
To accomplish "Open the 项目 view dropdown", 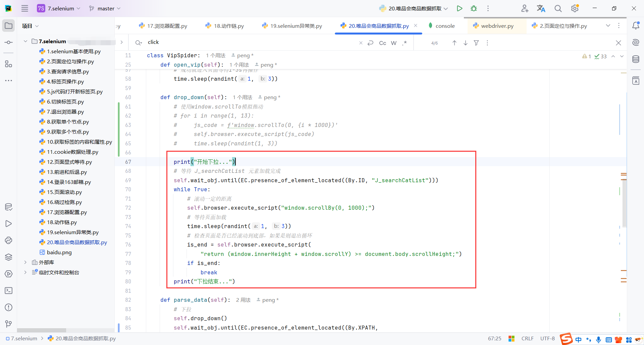I will (30, 26).
